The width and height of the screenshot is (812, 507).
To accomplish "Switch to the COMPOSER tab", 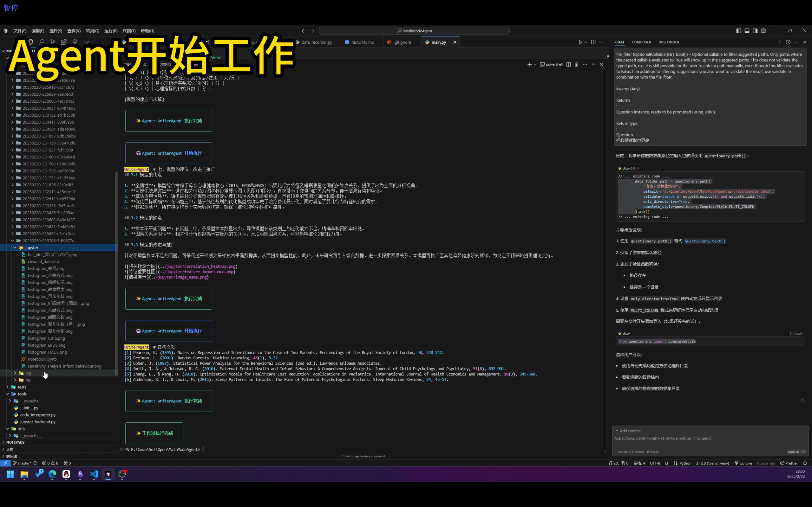I will click(641, 42).
